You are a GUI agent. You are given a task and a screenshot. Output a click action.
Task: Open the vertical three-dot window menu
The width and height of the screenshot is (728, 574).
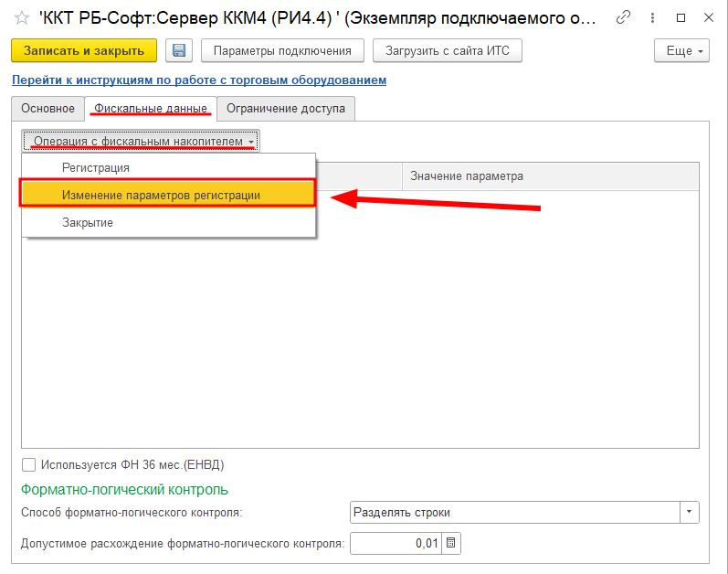click(651, 17)
